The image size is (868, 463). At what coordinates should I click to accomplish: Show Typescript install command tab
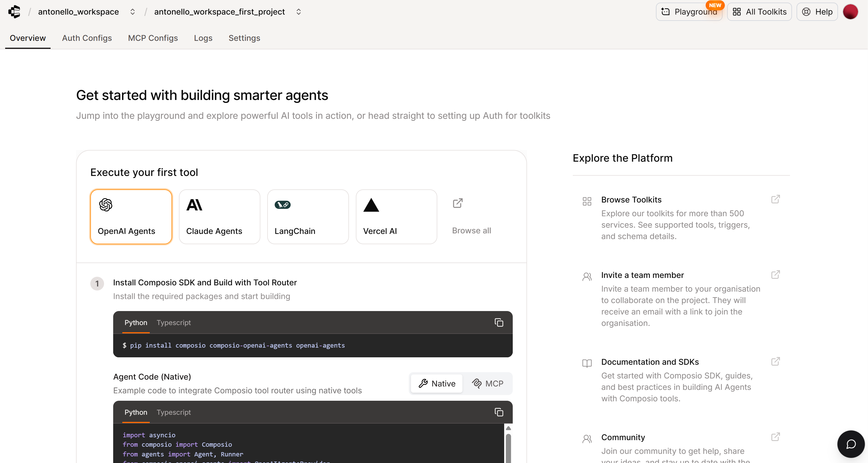click(x=173, y=322)
